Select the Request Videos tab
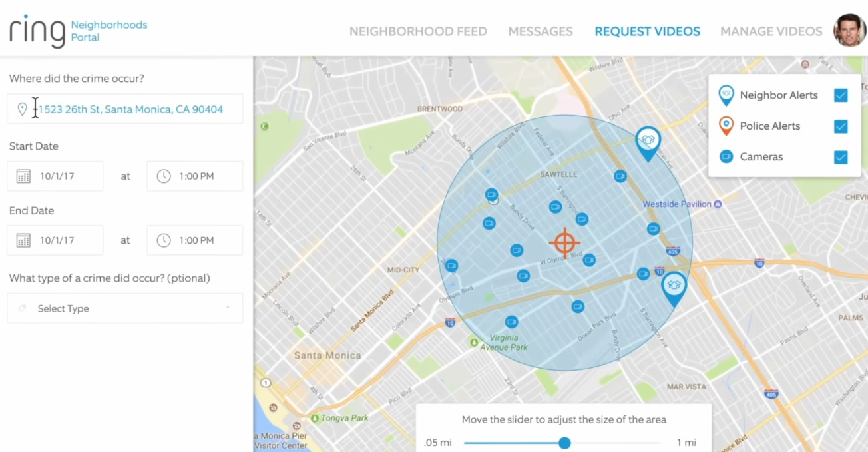 coord(647,31)
